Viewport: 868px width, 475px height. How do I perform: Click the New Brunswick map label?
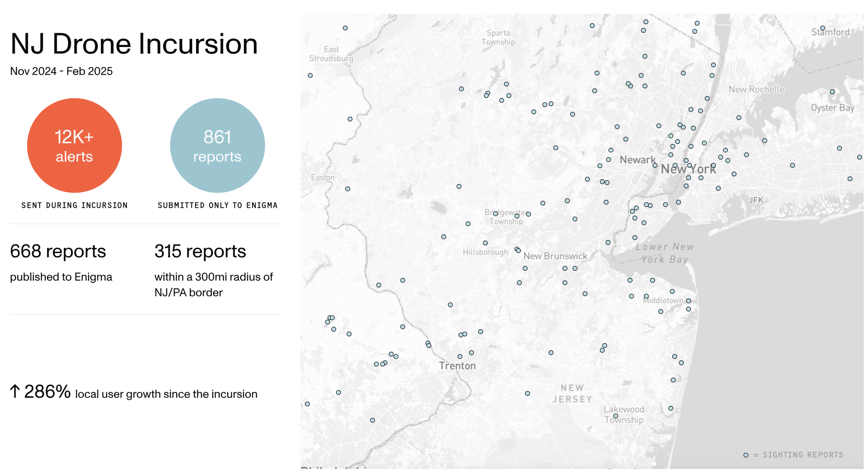(x=555, y=256)
